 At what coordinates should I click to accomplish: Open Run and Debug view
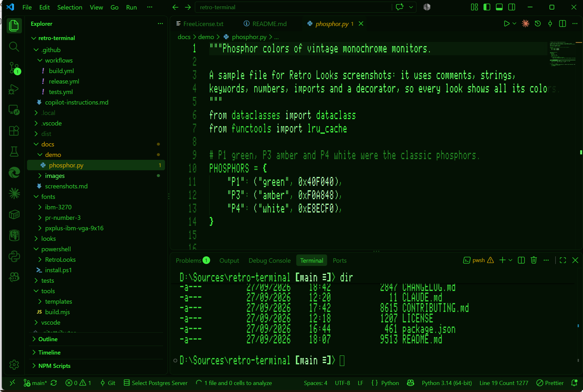click(x=14, y=89)
